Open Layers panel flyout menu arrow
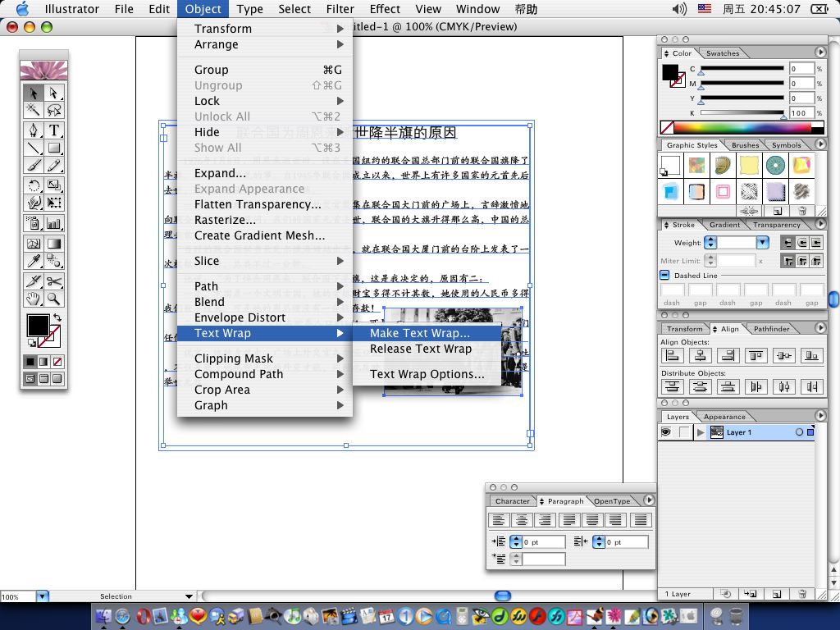Image resolution: width=840 pixels, height=630 pixels. pos(820,415)
